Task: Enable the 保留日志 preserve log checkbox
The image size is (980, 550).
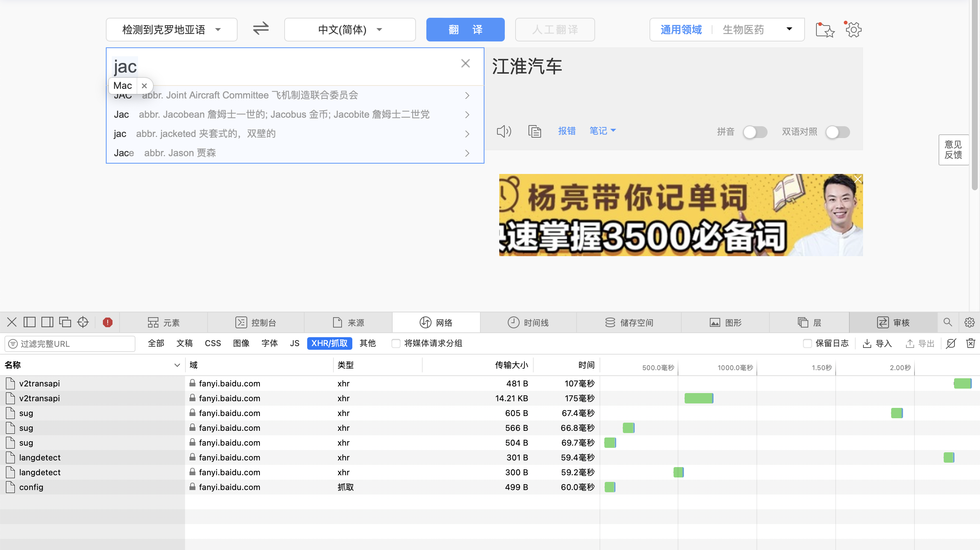Action: (808, 343)
